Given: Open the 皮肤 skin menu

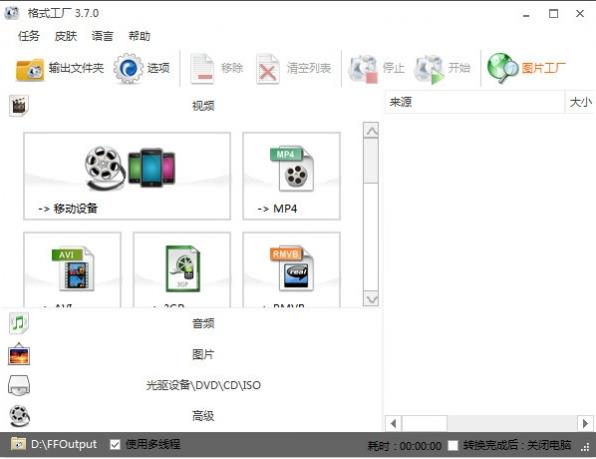Looking at the screenshot, I should [x=65, y=36].
